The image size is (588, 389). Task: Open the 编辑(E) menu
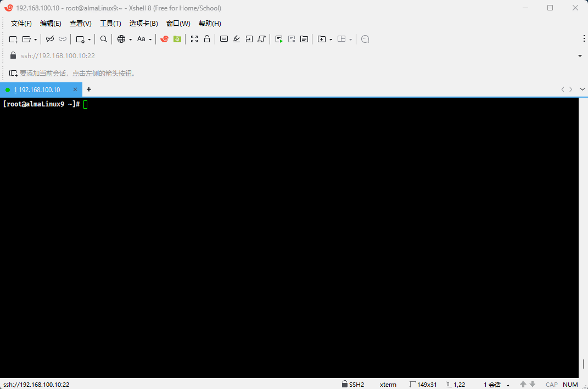[51, 23]
